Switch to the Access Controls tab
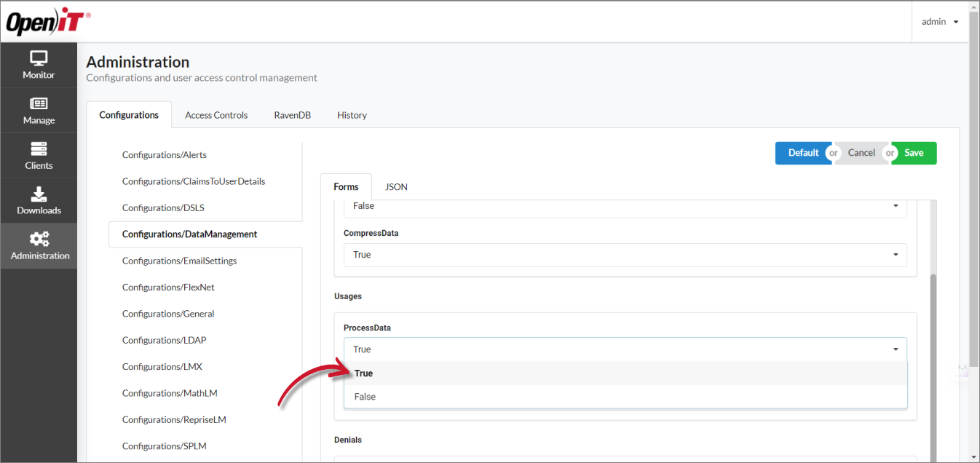Image resolution: width=980 pixels, height=463 pixels. coord(216,115)
